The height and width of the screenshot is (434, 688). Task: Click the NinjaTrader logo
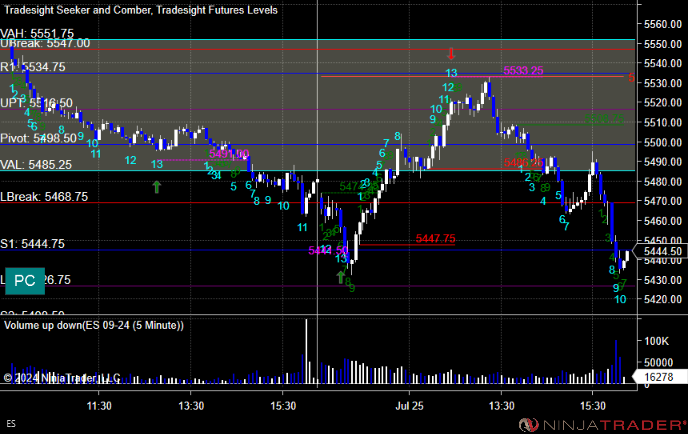pos(602,424)
